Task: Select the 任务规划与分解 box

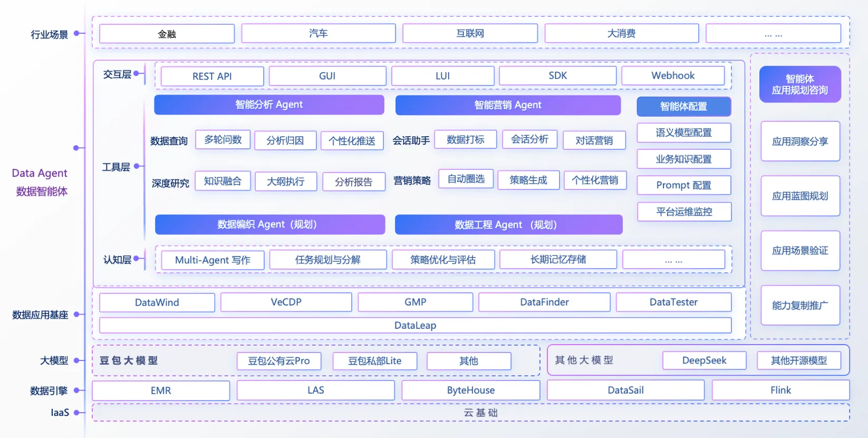Action: click(328, 260)
